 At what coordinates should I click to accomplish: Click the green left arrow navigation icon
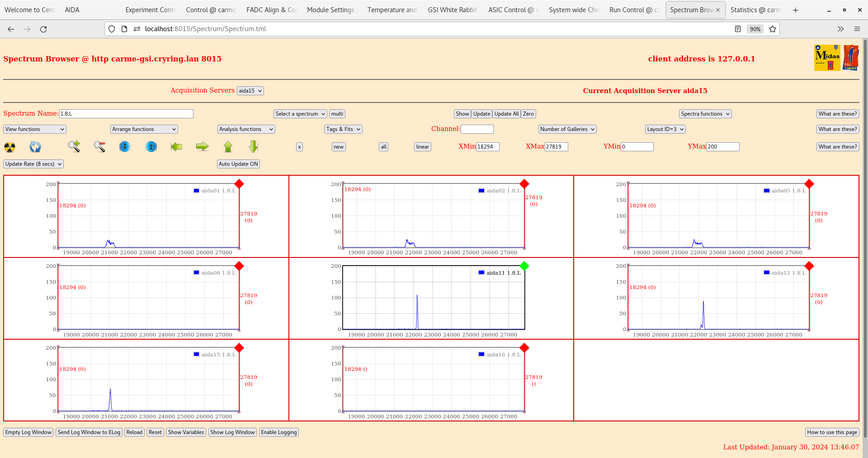tap(176, 147)
